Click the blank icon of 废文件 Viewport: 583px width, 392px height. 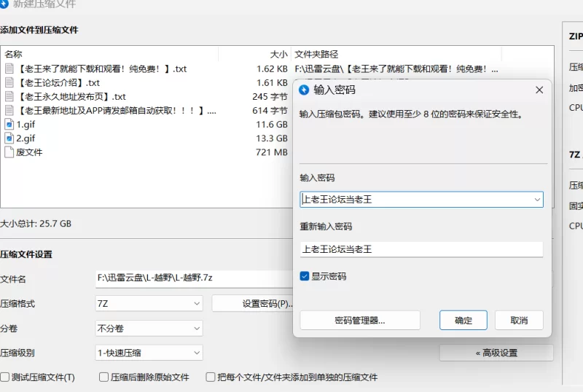9,152
